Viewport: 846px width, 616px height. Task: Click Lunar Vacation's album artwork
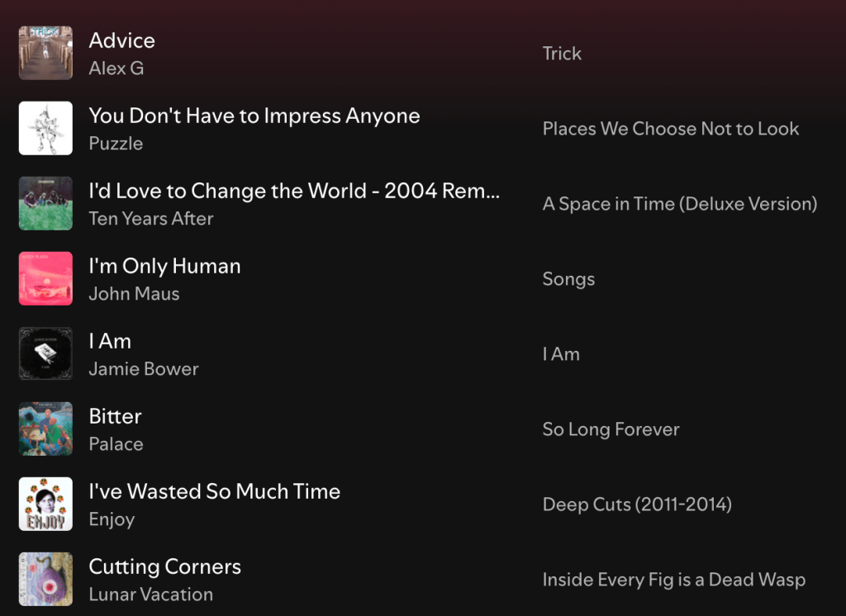(45, 579)
